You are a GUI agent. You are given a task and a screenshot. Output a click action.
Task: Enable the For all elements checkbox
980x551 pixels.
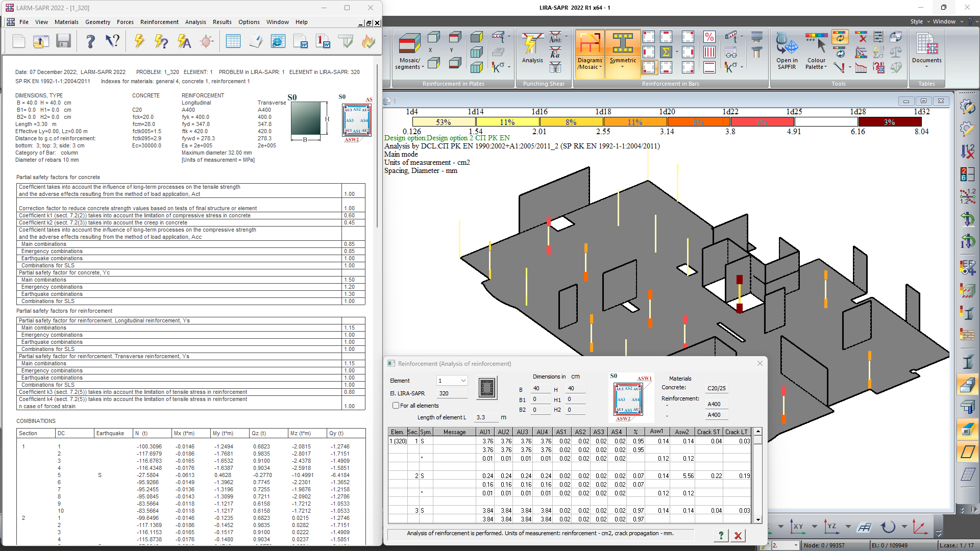click(396, 406)
